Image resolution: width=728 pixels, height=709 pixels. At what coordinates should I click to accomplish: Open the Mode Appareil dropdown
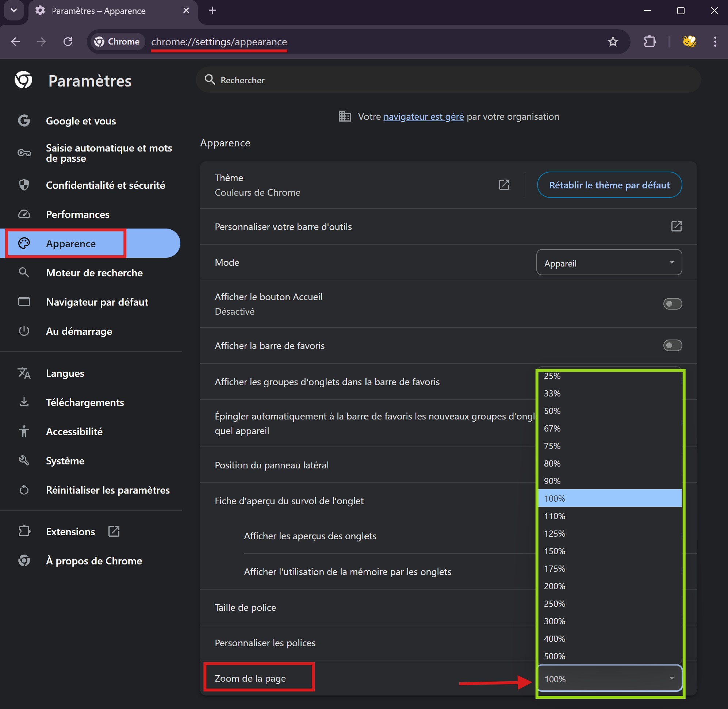pyautogui.click(x=609, y=263)
